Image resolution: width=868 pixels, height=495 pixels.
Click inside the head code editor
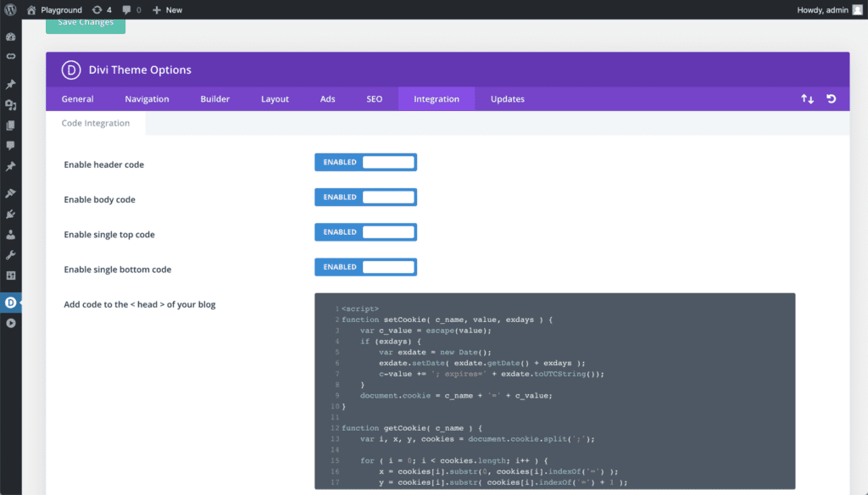click(554, 392)
